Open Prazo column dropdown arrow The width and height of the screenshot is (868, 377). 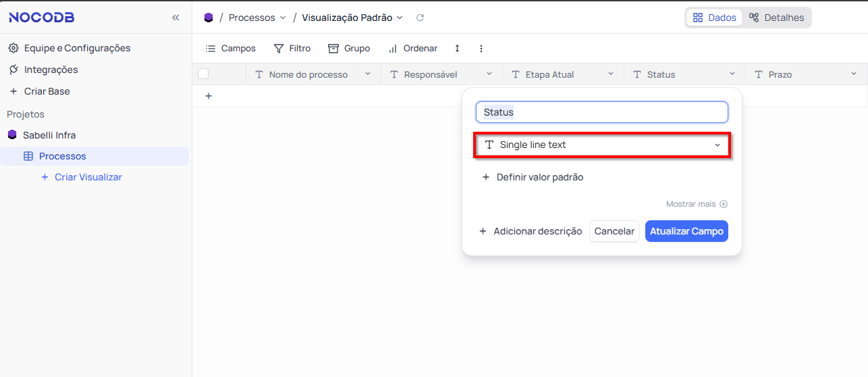854,74
